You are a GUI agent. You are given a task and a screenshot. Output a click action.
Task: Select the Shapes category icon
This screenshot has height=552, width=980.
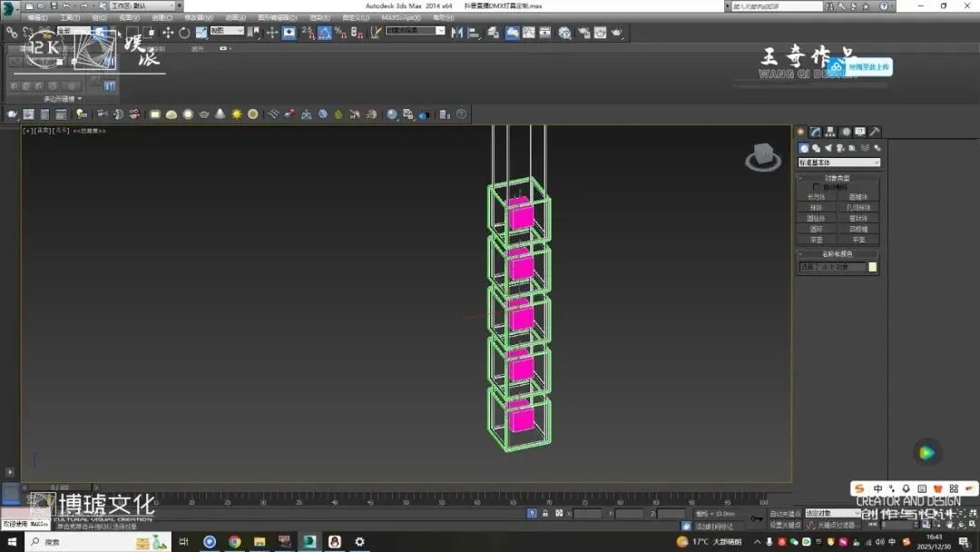[817, 148]
